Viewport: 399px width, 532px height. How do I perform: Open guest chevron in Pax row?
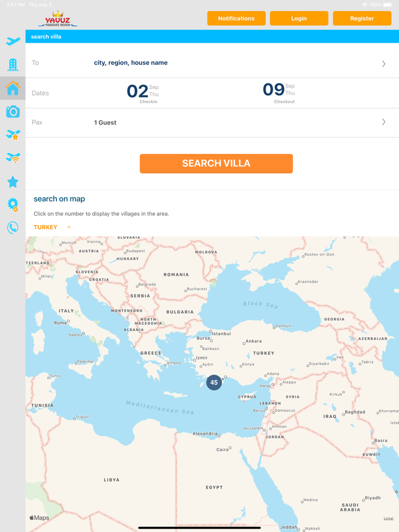[x=384, y=122]
